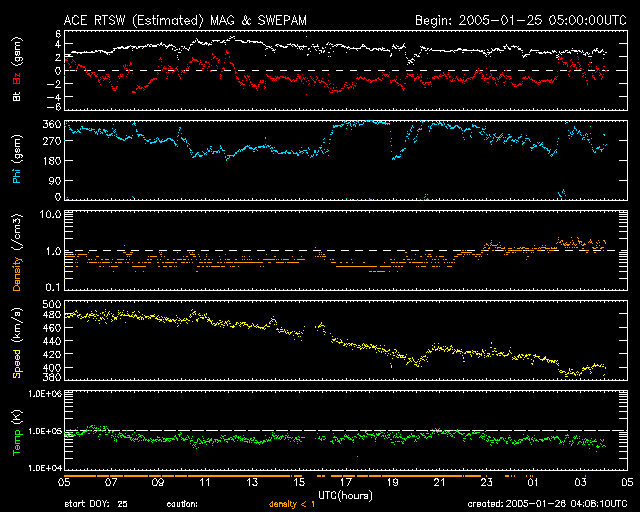Click the 09 hour tick on time axis
This screenshot has width=640, height=512.
click(158, 482)
